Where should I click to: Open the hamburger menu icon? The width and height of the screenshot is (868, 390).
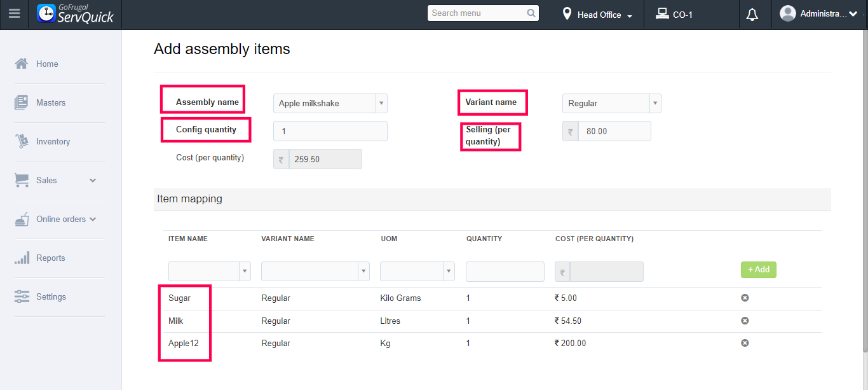(x=14, y=14)
